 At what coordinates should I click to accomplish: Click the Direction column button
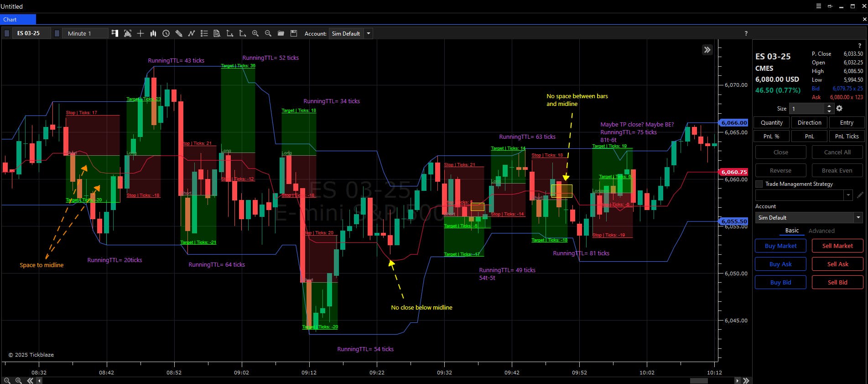(x=810, y=122)
